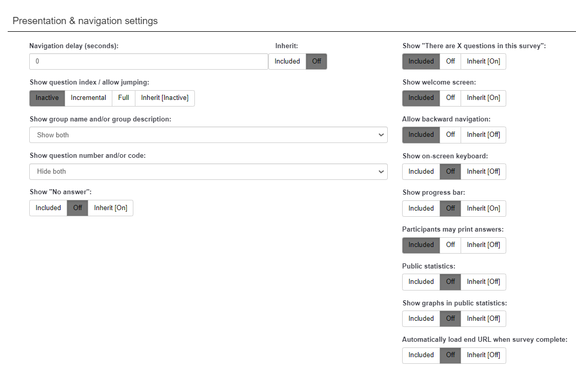Turn Off the Navigation delay Inherit option
Viewport: 576px width, 392px height.
[x=316, y=61]
